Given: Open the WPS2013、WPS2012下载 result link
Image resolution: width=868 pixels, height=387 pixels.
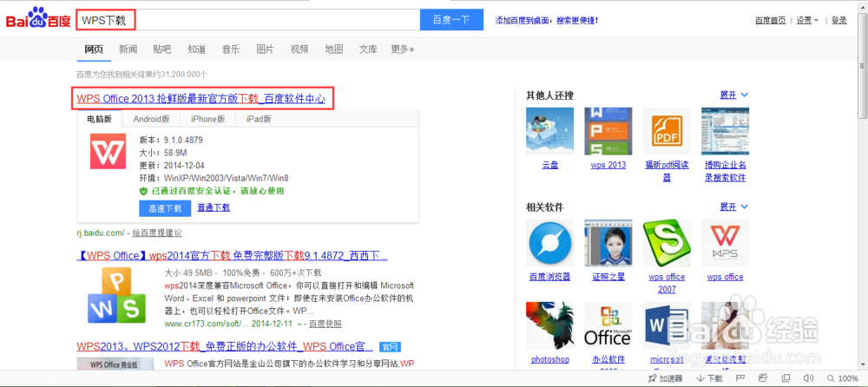Looking at the screenshot, I should [225, 347].
